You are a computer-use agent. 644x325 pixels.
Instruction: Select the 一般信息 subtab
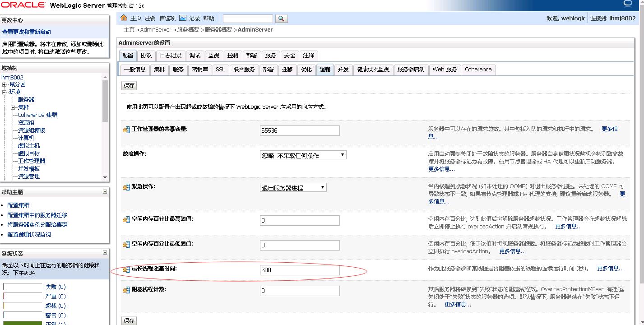click(135, 70)
